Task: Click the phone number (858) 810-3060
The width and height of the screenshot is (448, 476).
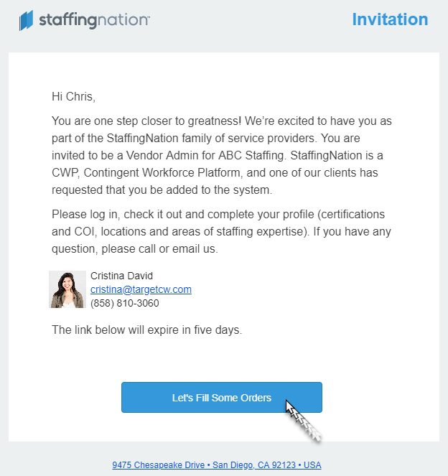Action: tap(125, 303)
